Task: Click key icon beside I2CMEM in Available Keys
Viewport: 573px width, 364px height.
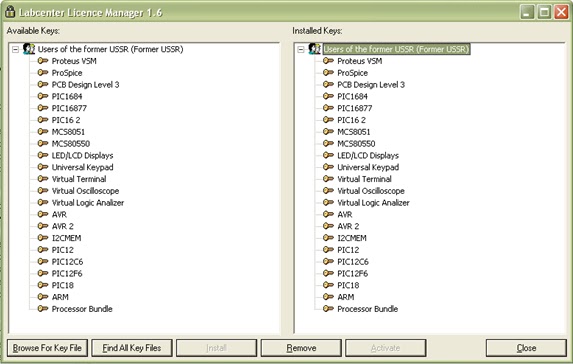Action: 43,238
